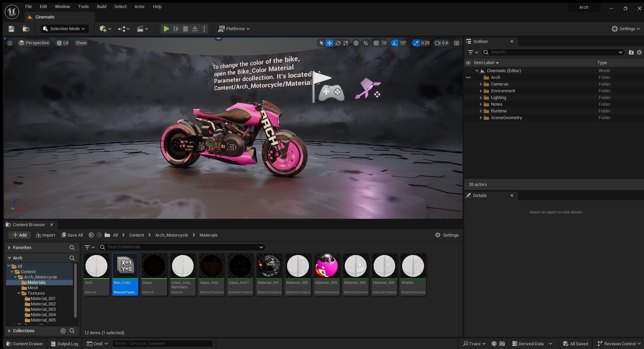This screenshot has width=644, height=349.
Task: Click viewport layout maximize icon
Action: point(457,43)
